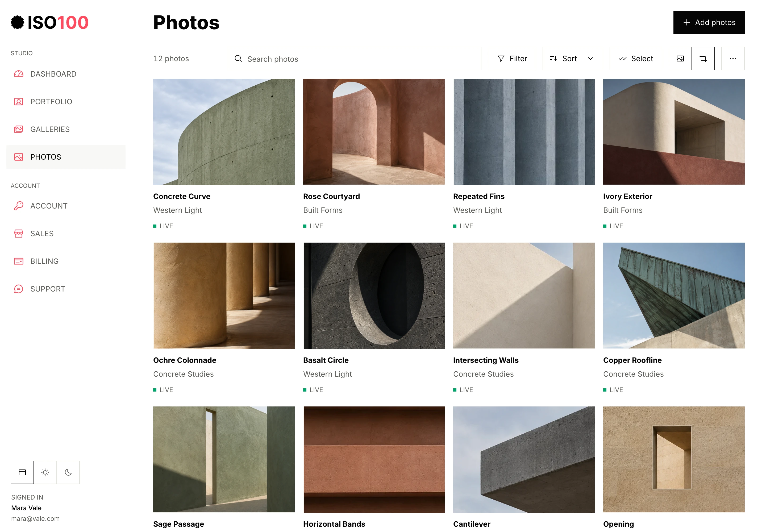Switch to full image view mode
This screenshot has height=532, width=766.
pos(680,59)
